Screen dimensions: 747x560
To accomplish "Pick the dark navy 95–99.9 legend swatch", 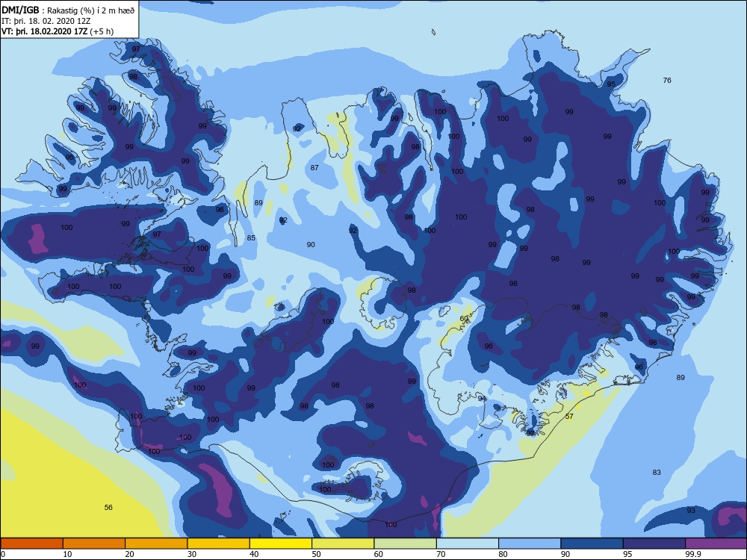I will pyautogui.click(x=654, y=544).
